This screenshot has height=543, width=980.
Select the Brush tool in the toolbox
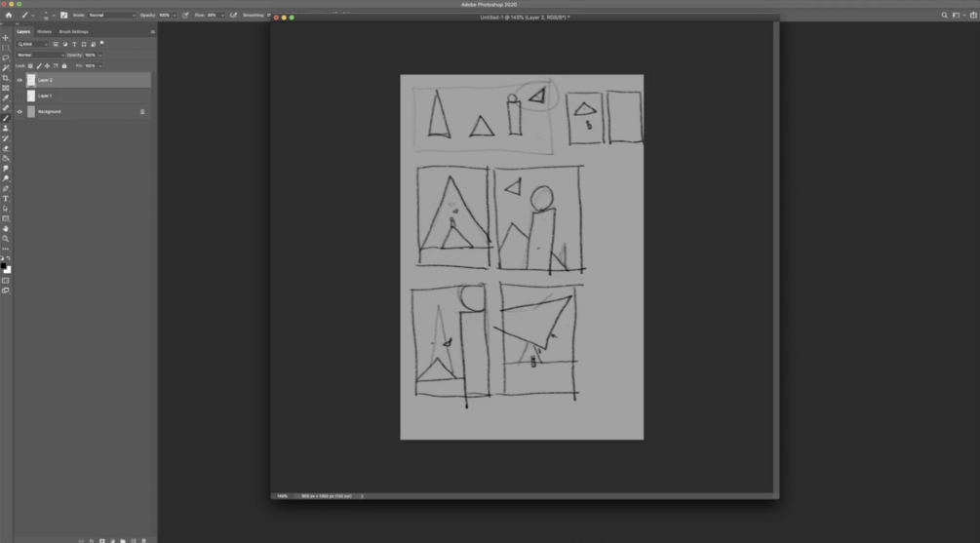pos(6,118)
